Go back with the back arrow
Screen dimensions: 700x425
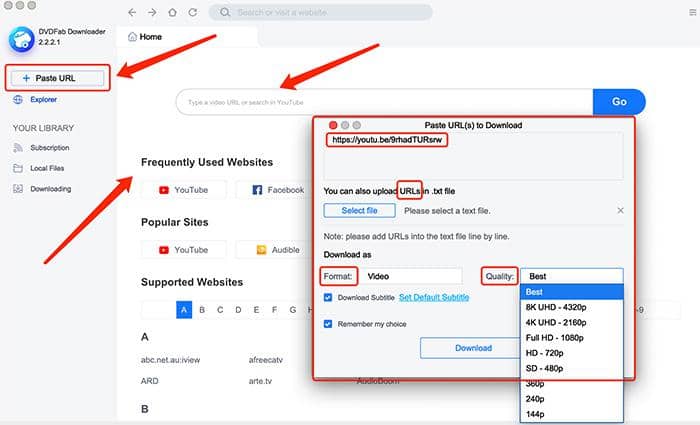(x=132, y=12)
